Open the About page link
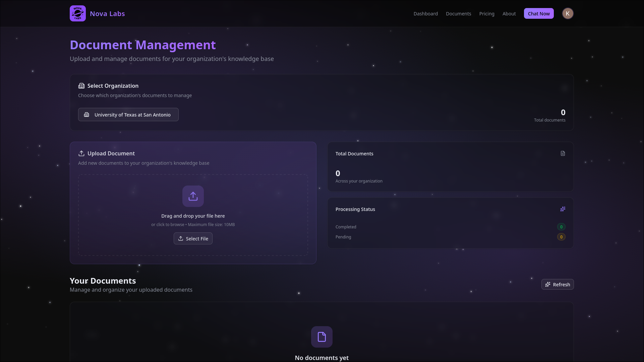The image size is (644, 362). [x=509, y=14]
